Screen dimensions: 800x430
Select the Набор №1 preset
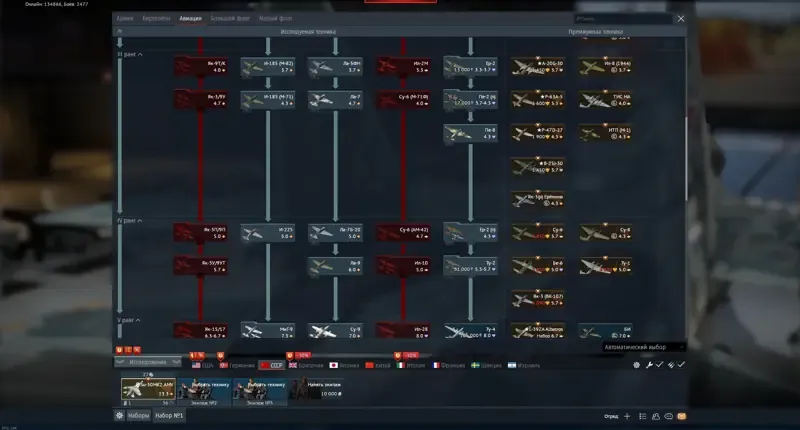pyautogui.click(x=169, y=416)
